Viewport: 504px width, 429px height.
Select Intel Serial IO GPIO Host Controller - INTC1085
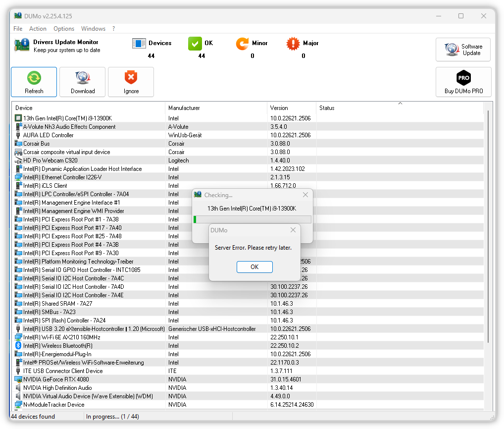[82, 270]
